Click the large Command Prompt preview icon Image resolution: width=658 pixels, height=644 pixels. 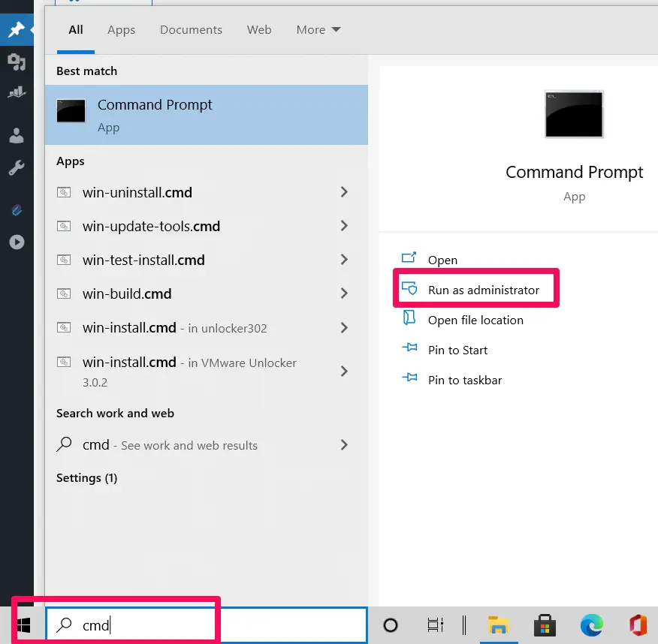point(574,114)
